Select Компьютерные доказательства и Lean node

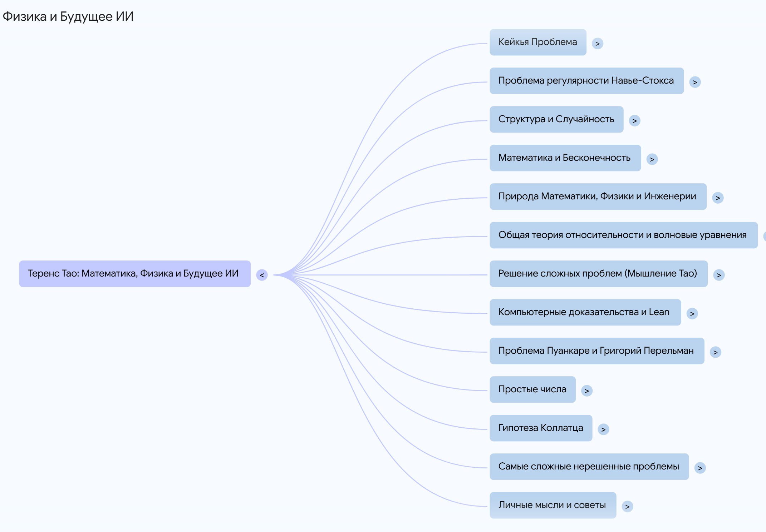(585, 312)
